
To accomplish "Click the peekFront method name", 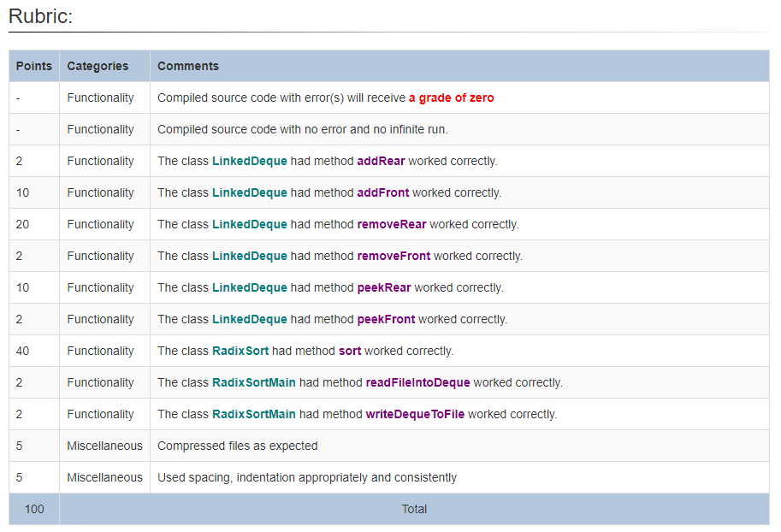I will coord(386,319).
